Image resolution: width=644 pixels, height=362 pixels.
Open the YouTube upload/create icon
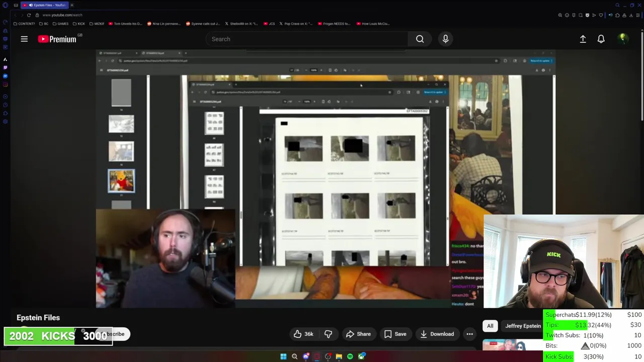(x=583, y=39)
